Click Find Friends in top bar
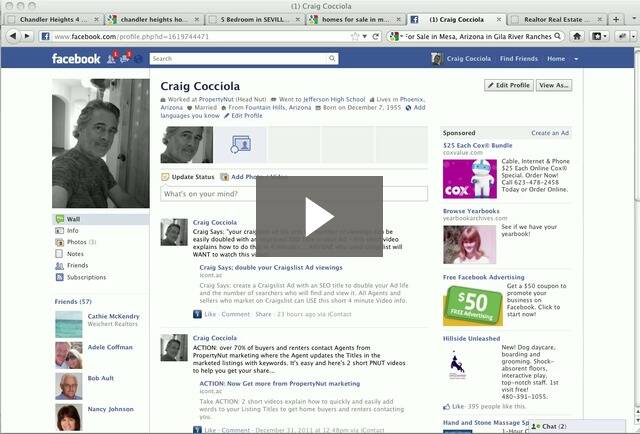The image size is (640, 434). click(519, 59)
